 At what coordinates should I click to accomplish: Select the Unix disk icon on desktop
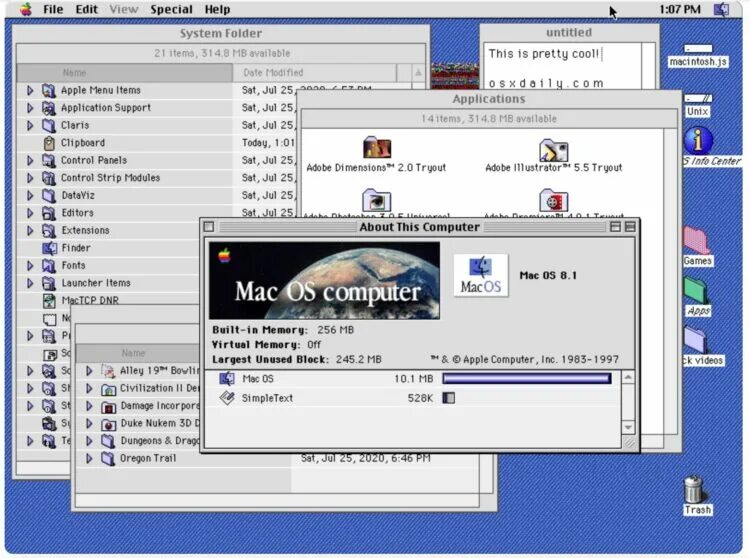[x=698, y=99]
